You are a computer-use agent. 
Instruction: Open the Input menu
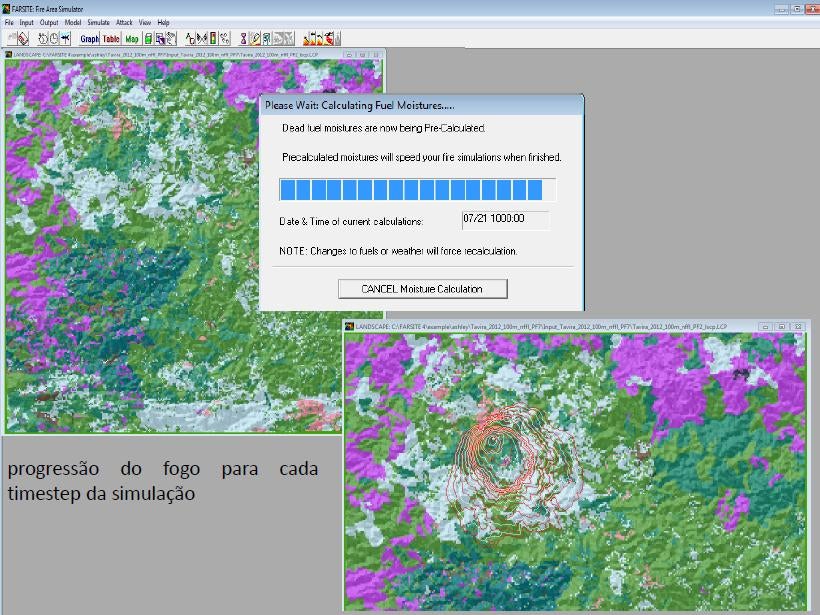(x=26, y=22)
